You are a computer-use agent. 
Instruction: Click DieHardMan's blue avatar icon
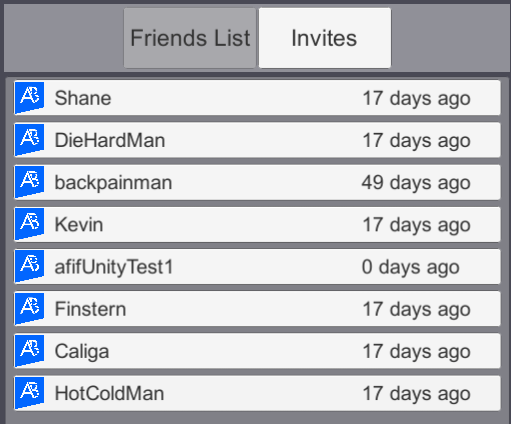pyautogui.click(x=30, y=140)
